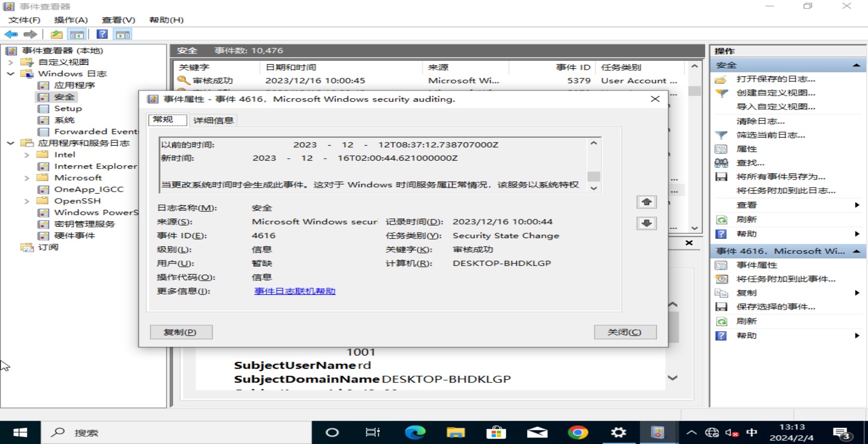Open the 查看 submenu arrow
868x444 pixels.
tap(857, 205)
